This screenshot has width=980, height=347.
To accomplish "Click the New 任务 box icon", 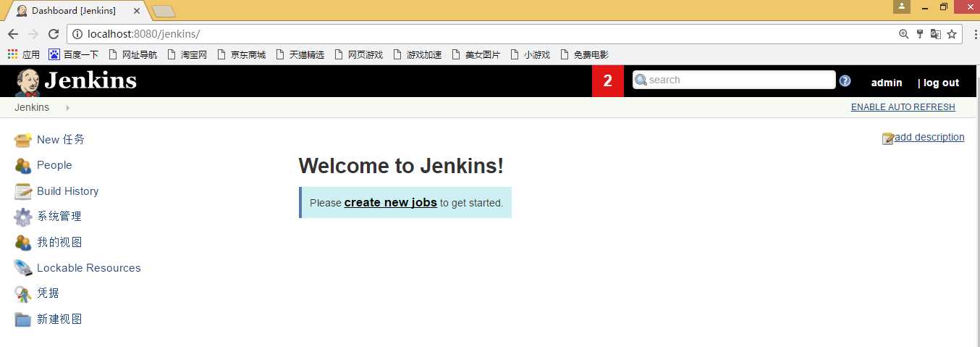I will coord(23,140).
